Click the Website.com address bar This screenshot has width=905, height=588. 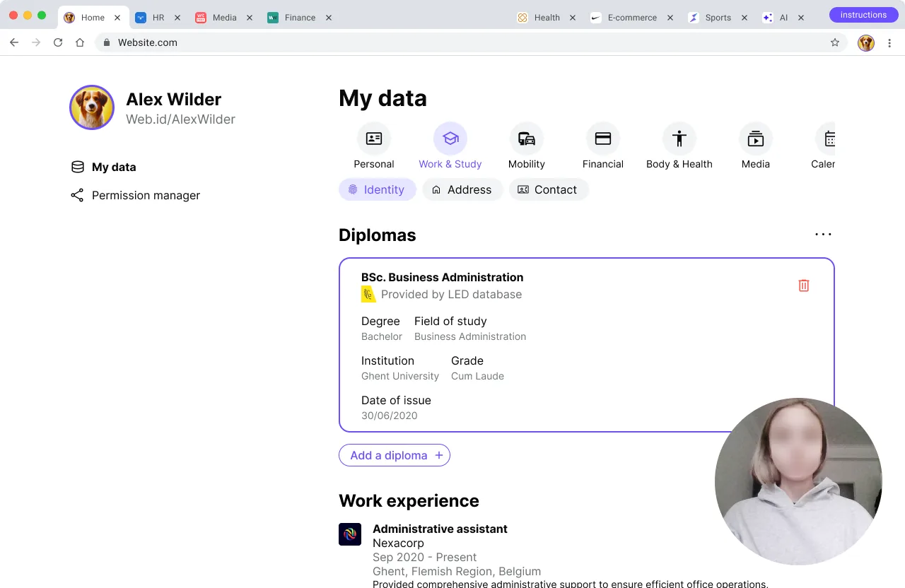click(x=471, y=42)
